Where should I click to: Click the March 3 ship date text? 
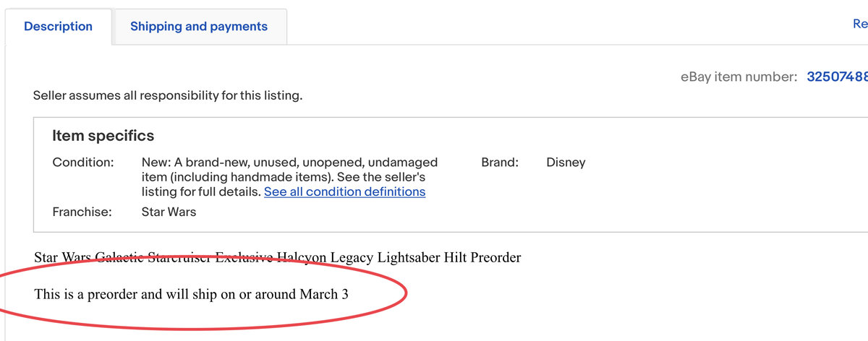[324, 295]
